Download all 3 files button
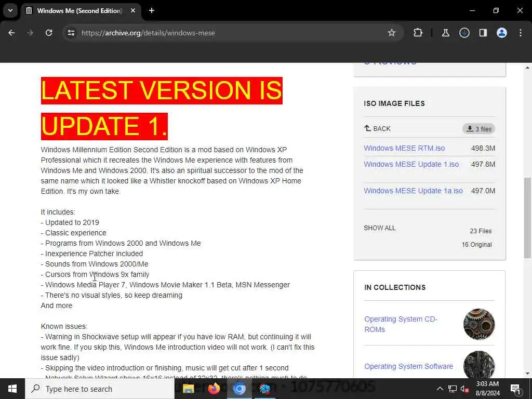The height and width of the screenshot is (399, 532). (478, 129)
